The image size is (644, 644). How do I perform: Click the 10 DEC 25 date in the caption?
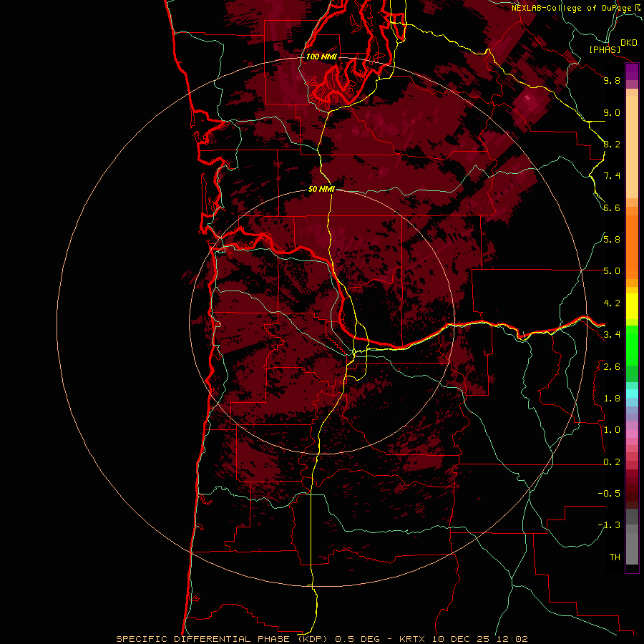pyautogui.click(x=461, y=639)
